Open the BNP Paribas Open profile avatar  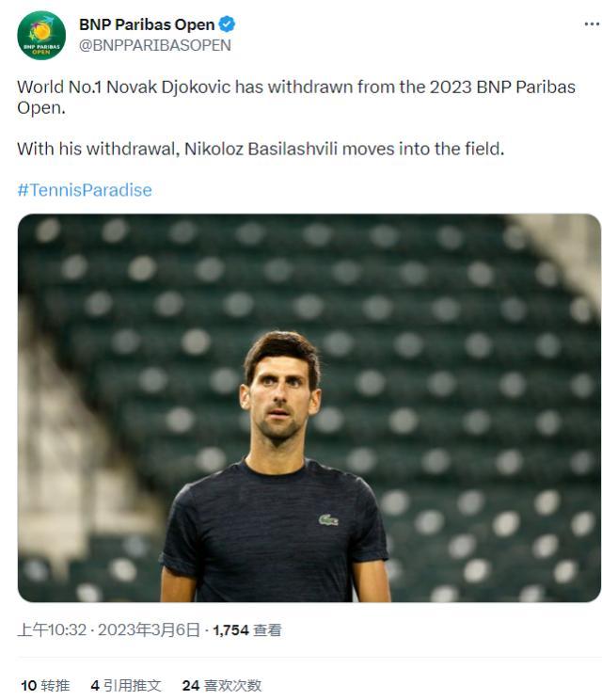point(41,36)
